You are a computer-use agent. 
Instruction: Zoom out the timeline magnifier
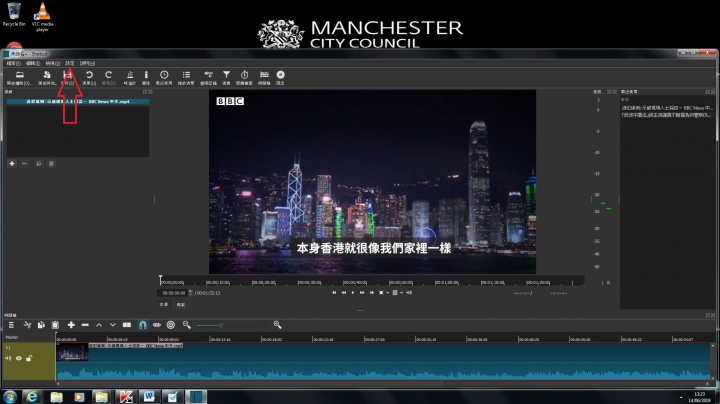(x=186, y=325)
